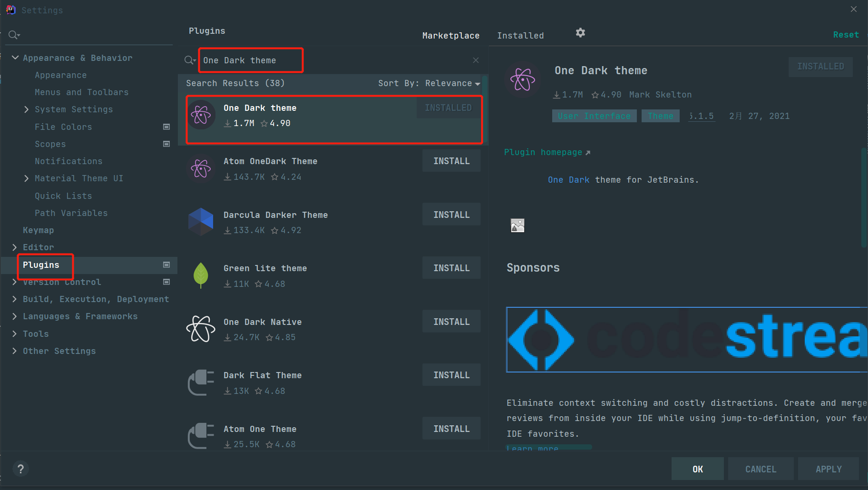The height and width of the screenshot is (490, 868).
Task: Click the File Colors project-level icon
Action: pyautogui.click(x=166, y=127)
